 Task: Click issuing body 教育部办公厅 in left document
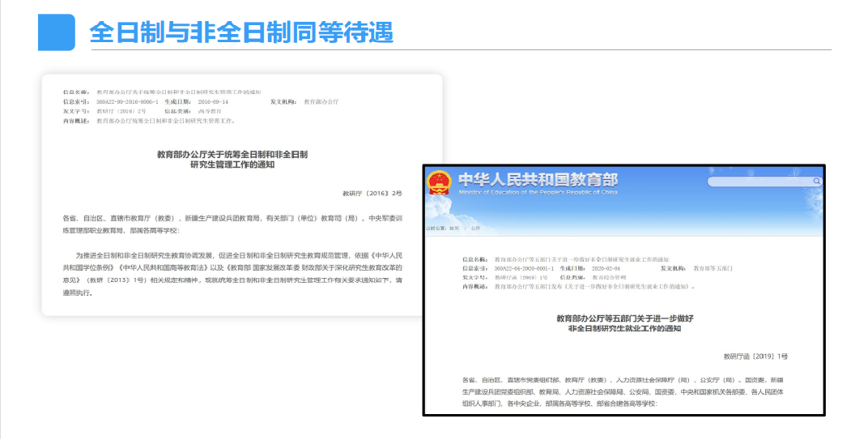point(321,102)
